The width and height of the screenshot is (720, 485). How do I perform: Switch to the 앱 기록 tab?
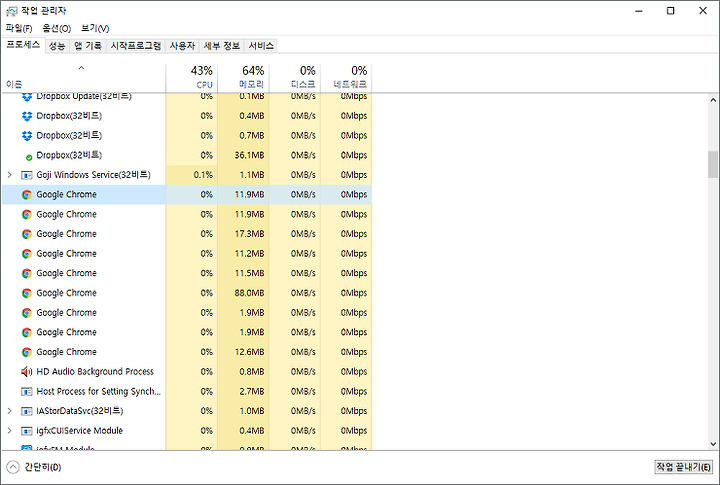(88, 46)
